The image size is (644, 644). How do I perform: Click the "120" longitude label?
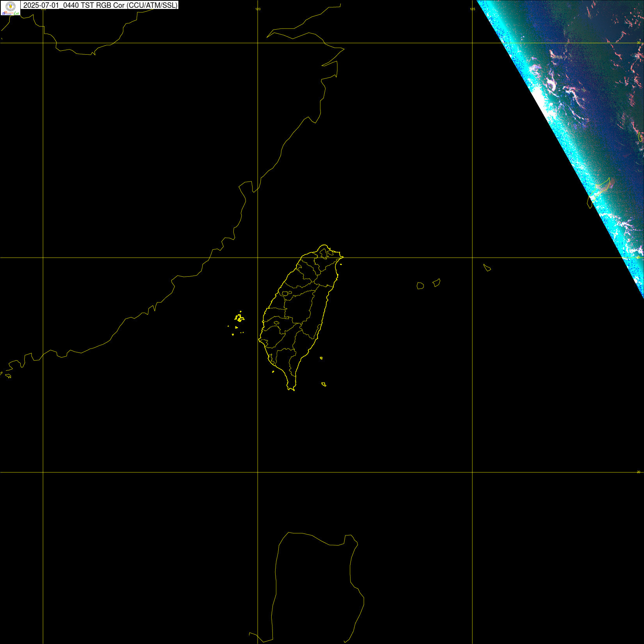pos(258,9)
